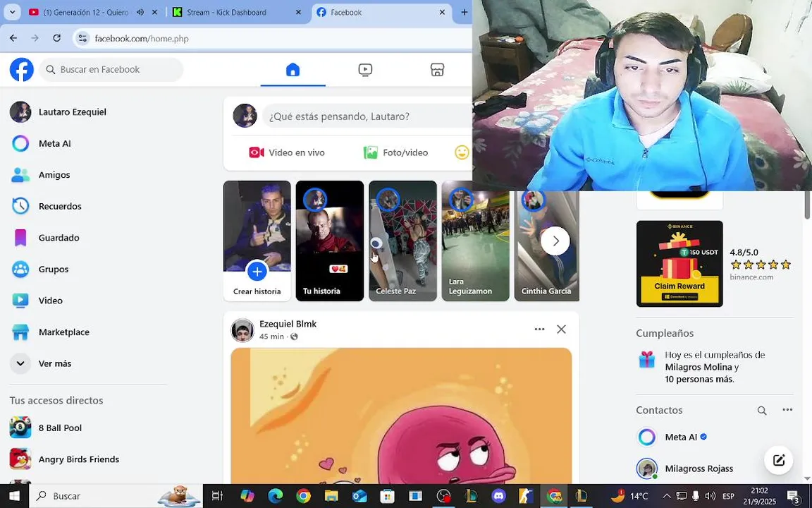Open OBS Studio from the taskbar
The height and width of the screenshot is (508, 812).
click(x=443, y=496)
